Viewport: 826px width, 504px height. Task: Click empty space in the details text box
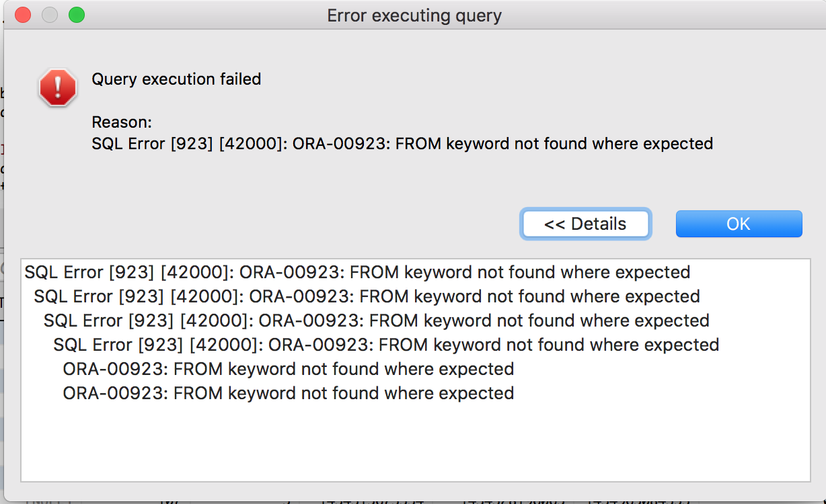[415, 440]
